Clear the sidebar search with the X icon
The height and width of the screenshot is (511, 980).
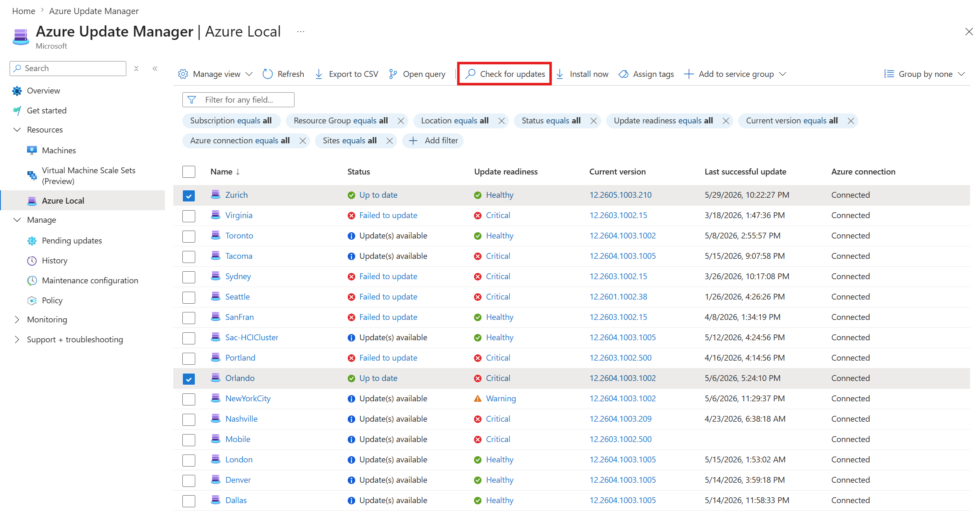pos(136,69)
